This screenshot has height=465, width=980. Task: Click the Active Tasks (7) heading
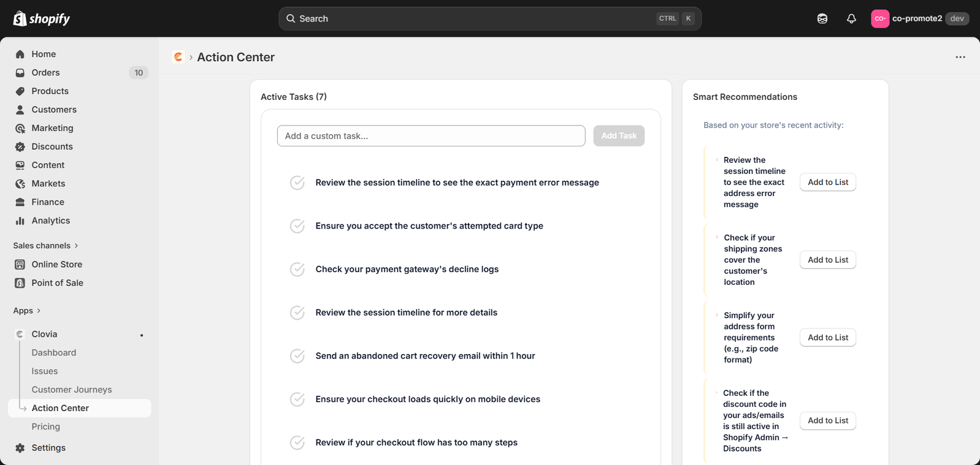(x=294, y=97)
